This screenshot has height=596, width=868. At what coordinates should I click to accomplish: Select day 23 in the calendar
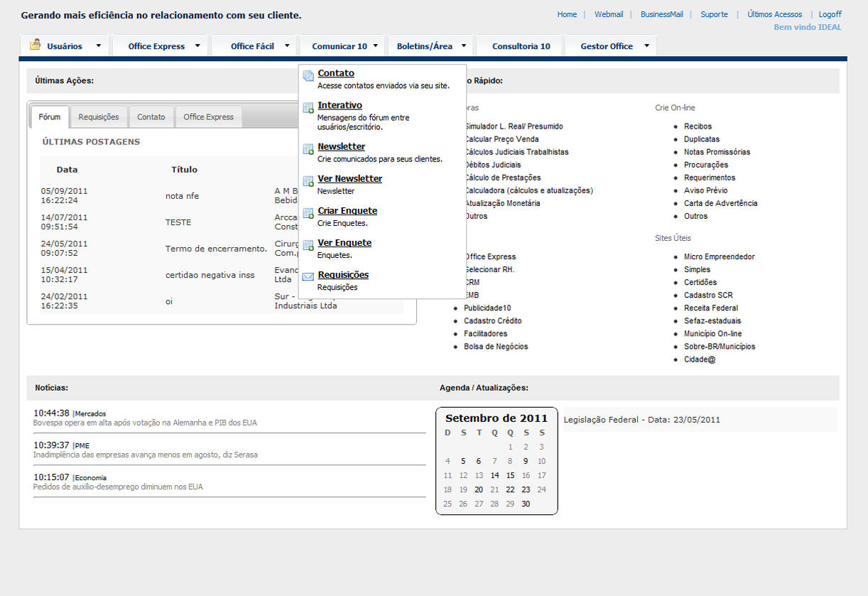[526, 489]
